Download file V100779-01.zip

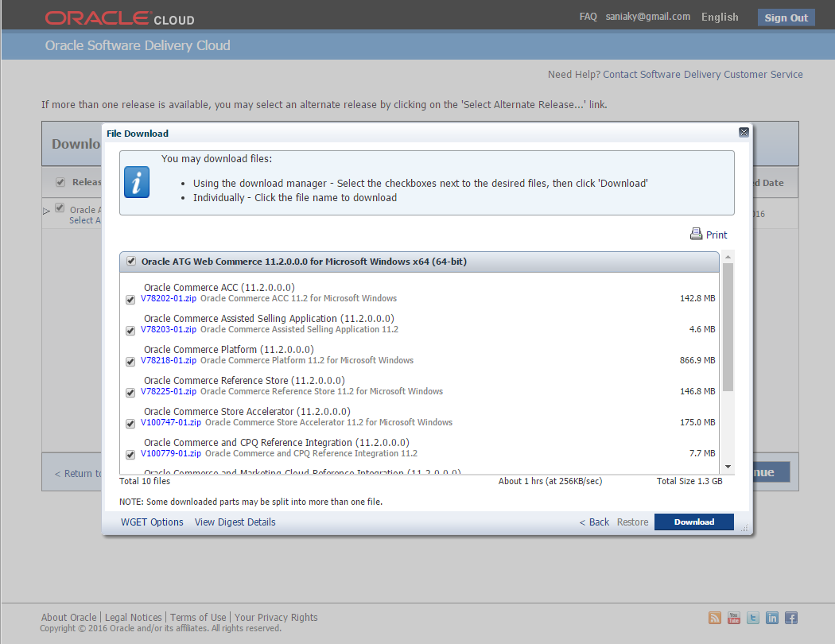[171, 453]
